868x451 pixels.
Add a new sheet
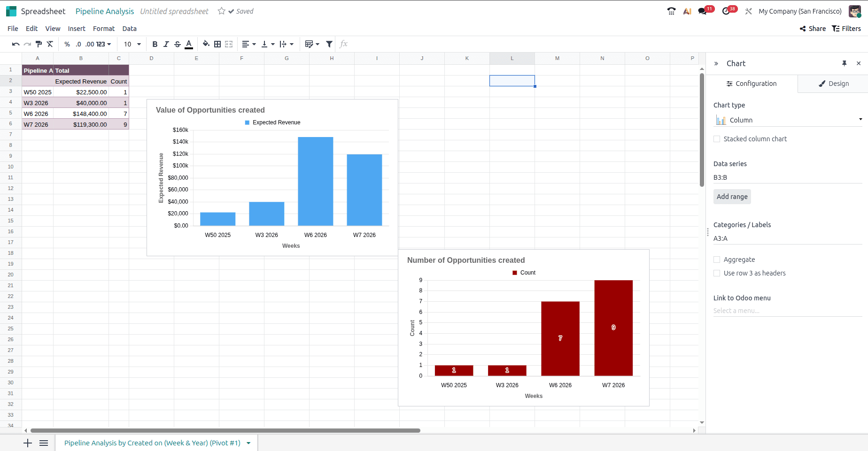tap(28, 443)
